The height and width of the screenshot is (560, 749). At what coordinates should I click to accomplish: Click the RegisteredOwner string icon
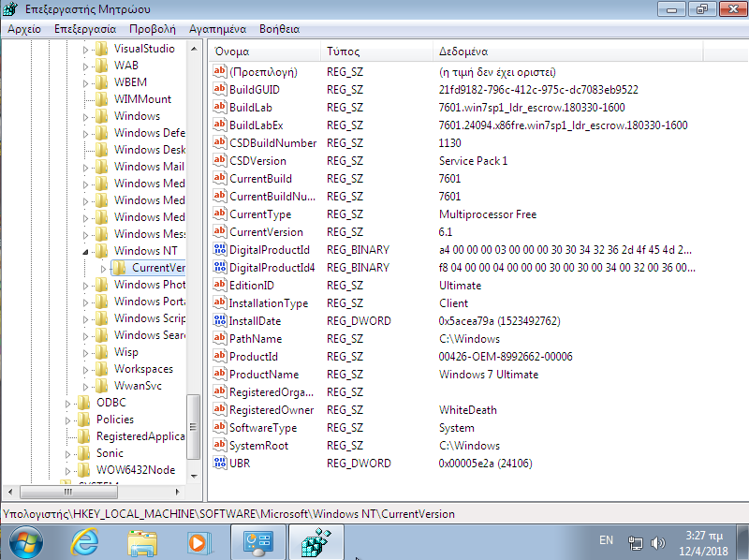point(220,409)
